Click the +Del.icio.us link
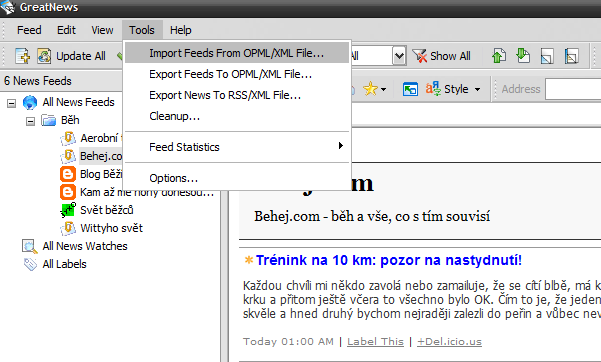 click(449, 342)
